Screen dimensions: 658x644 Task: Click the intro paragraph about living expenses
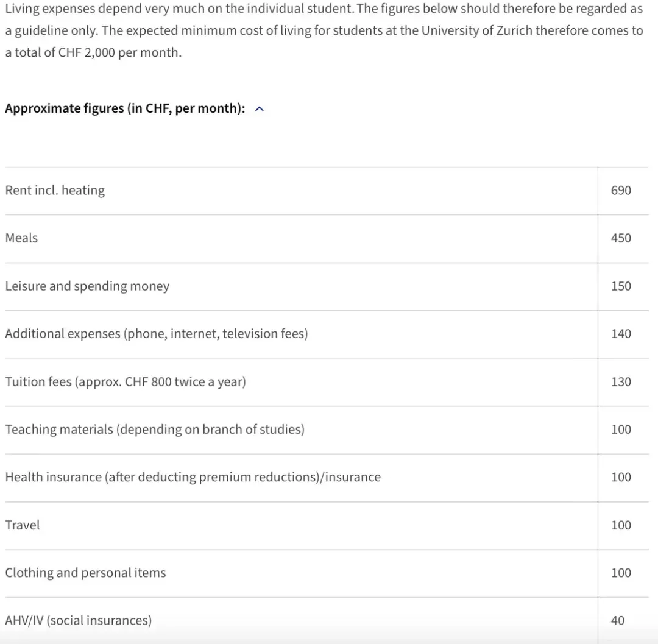[323, 30]
